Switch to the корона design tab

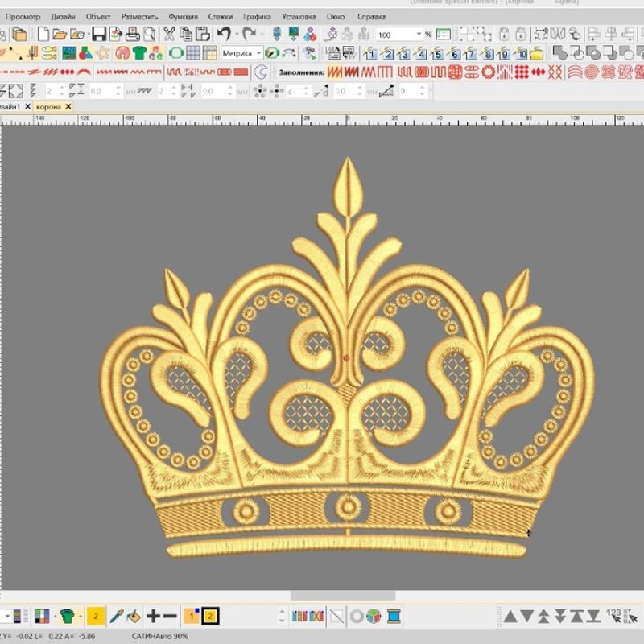48,107
